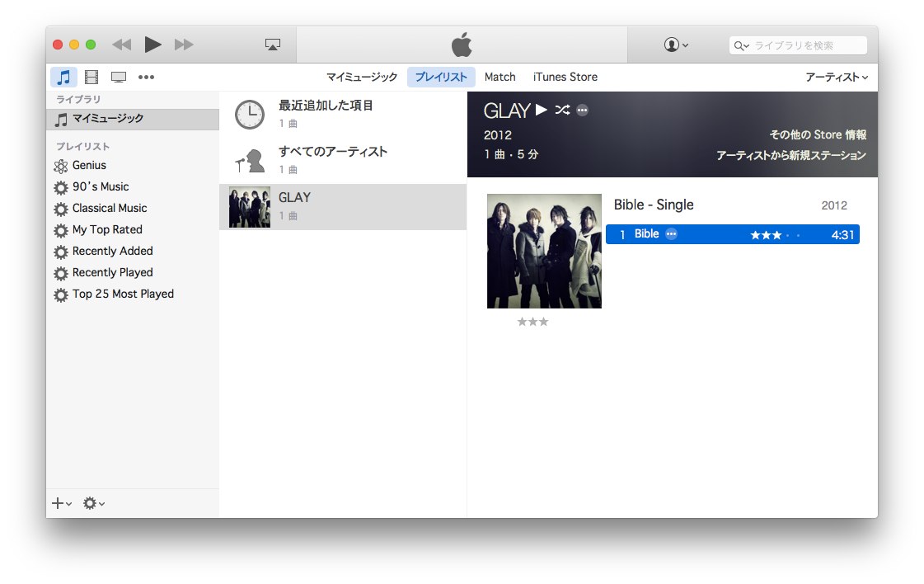This screenshot has width=924, height=584.
Task: Click the Genius atom icon in sidebar
Action: (x=61, y=167)
